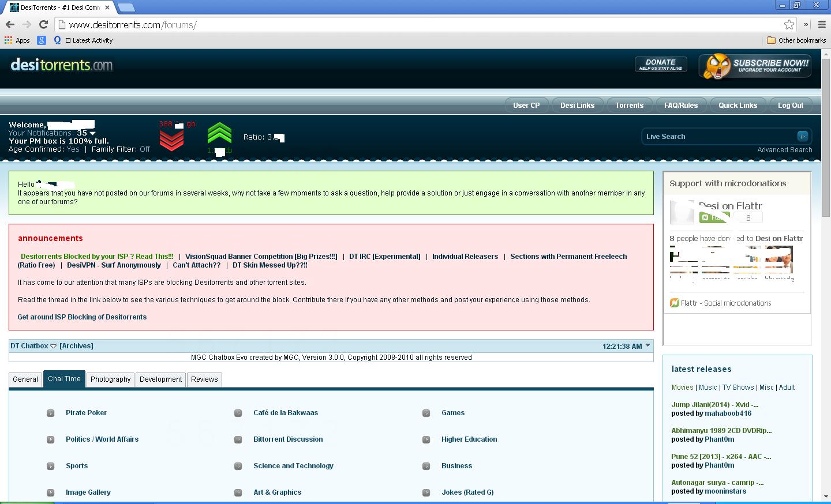The height and width of the screenshot is (504, 831).
Task: Click the browser address bar
Action: coord(425,24)
